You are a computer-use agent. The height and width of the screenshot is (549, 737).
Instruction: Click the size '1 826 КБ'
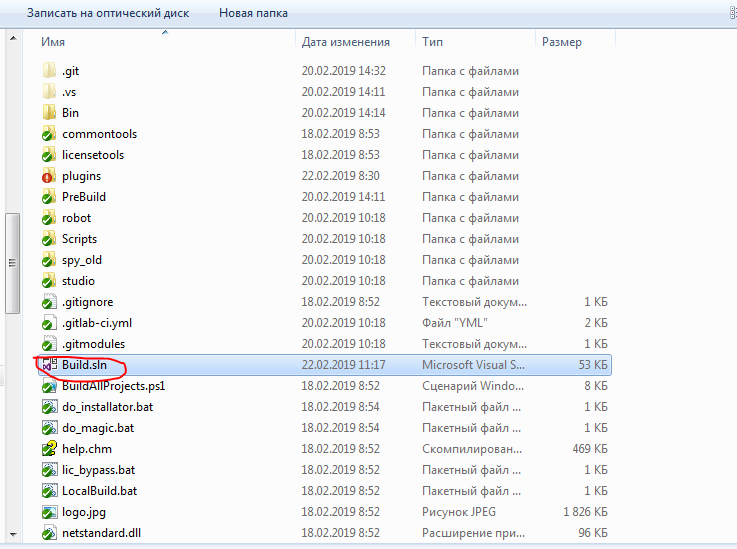pyautogui.click(x=586, y=512)
